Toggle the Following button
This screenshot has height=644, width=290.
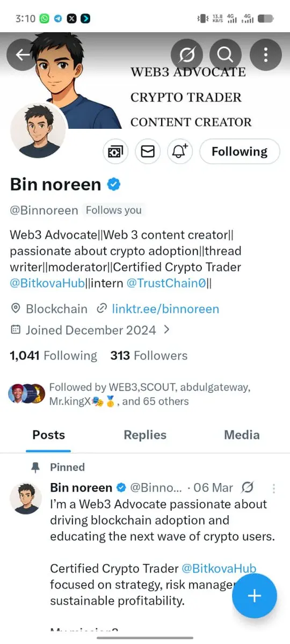point(240,152)
